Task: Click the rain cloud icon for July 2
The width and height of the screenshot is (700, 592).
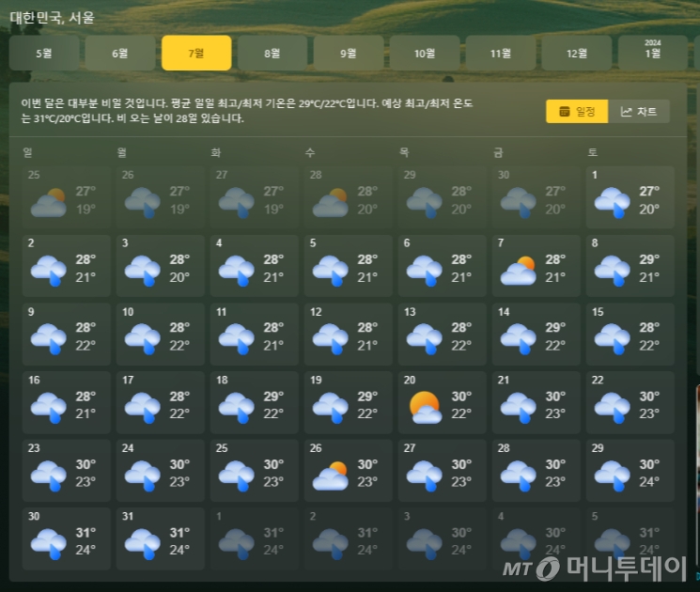Action: click(x=49, y=270)
